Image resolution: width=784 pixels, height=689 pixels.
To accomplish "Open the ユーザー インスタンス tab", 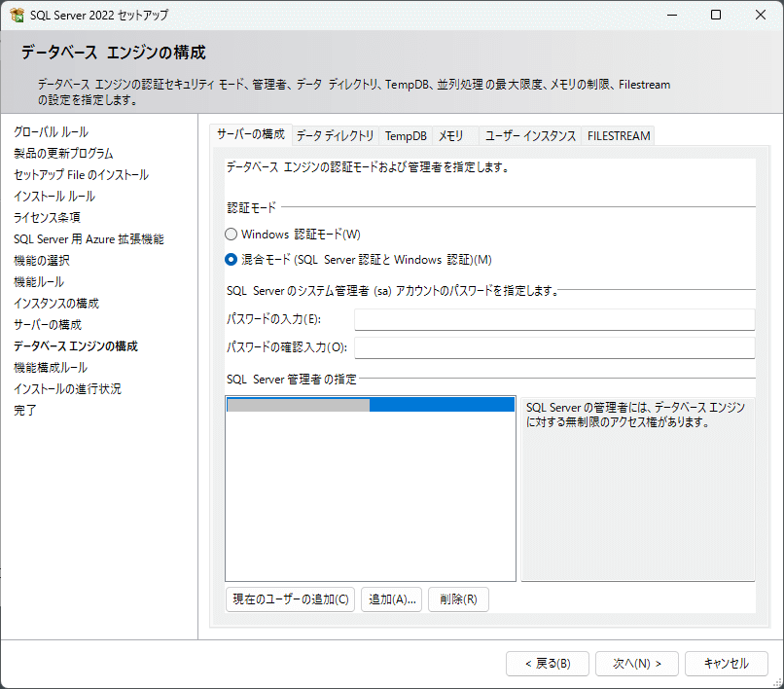I will (x=530, y=135).
